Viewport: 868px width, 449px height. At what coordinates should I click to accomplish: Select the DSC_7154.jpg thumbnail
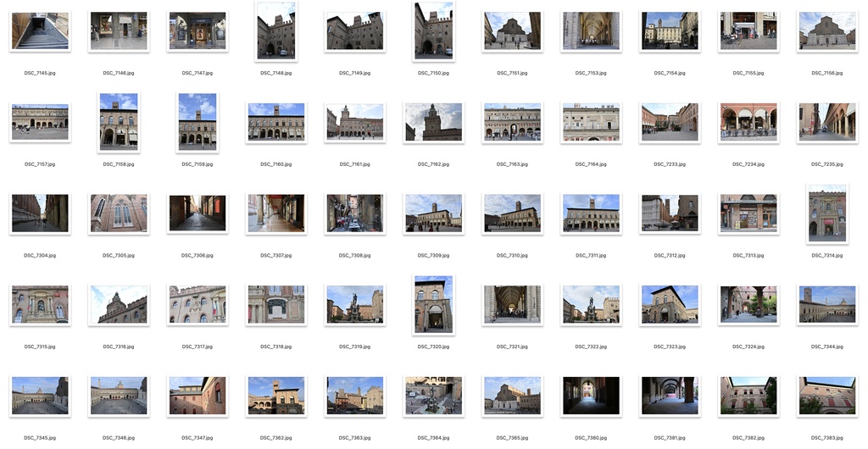point(670,31)
